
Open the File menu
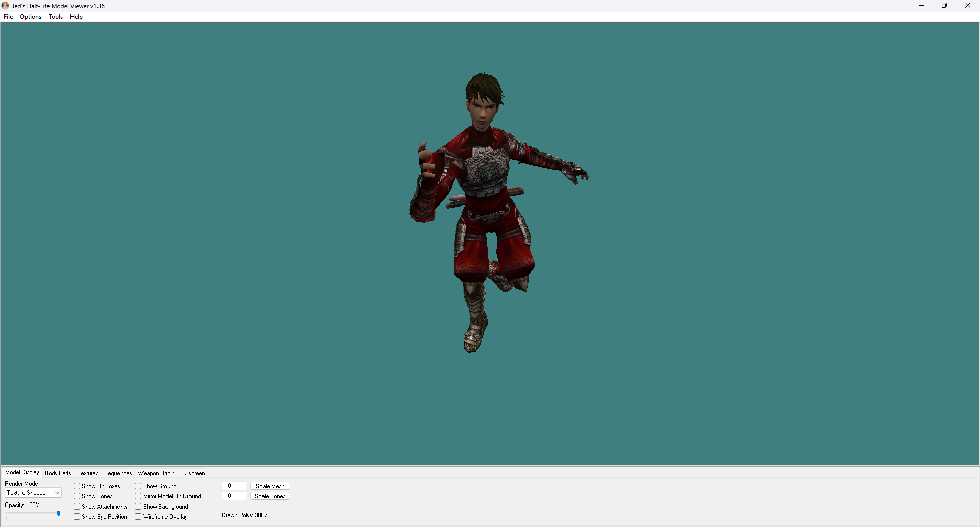point(8,17)
